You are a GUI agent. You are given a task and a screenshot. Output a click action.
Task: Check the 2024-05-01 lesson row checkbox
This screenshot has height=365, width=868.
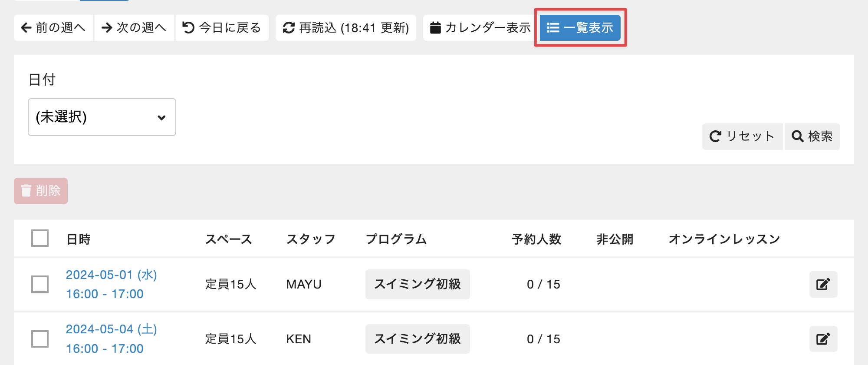(x=40, y=284)
